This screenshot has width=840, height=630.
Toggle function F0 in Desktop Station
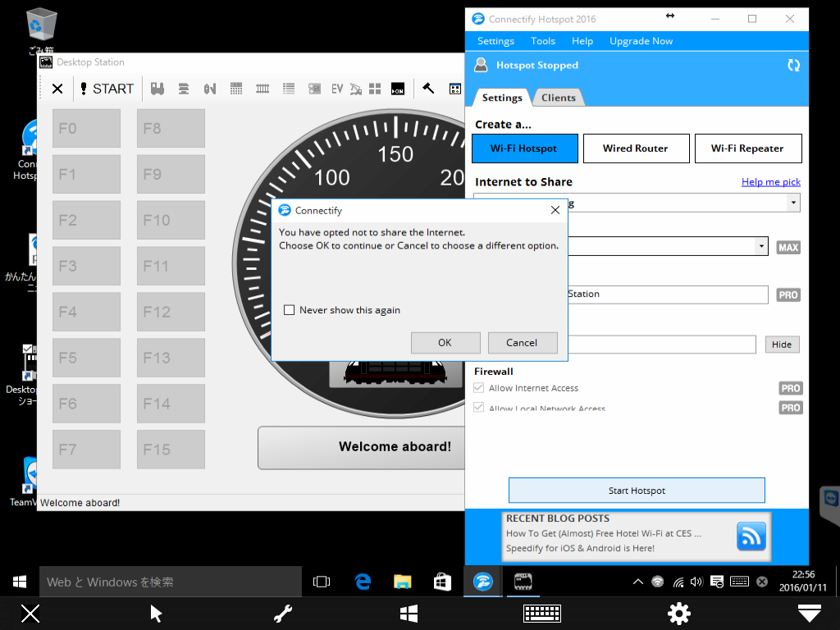tap(86, 128)
